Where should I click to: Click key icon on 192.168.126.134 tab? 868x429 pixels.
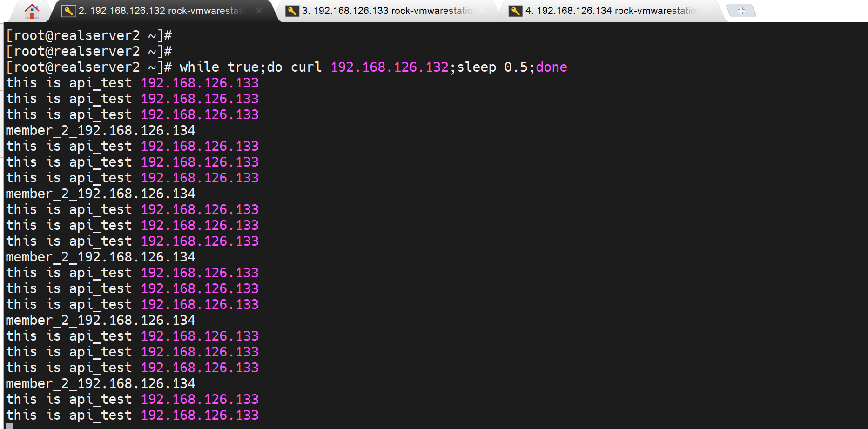515,11
